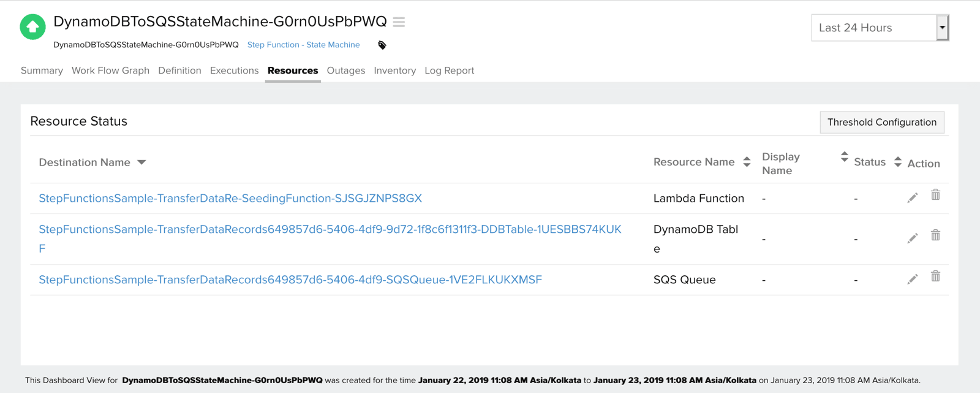Delete the DynamoDB Table resource row

coord(935,235)
